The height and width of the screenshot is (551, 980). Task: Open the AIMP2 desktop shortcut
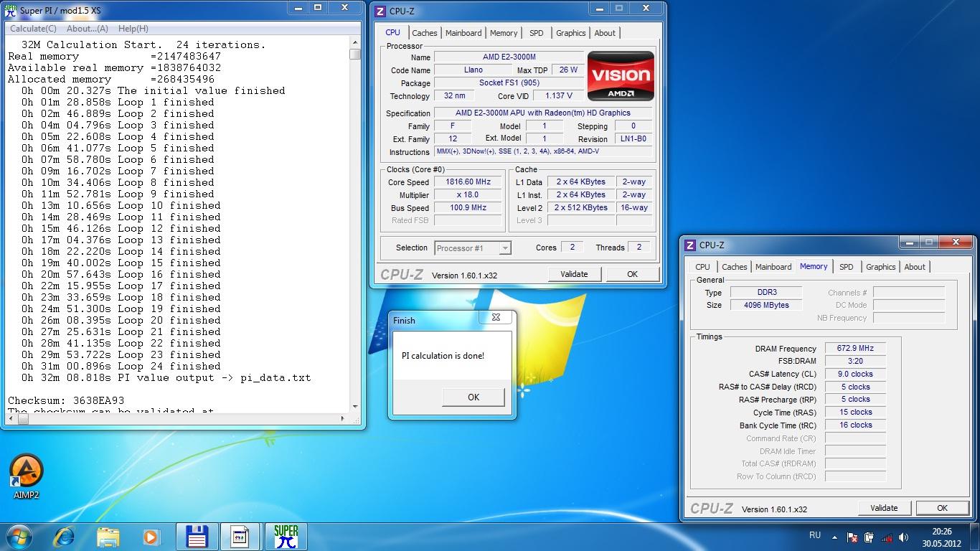[27, 477]
